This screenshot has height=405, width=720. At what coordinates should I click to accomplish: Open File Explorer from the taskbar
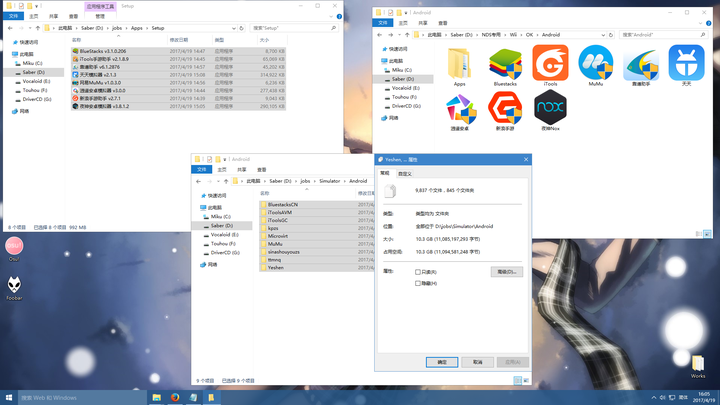pos(157,398)
